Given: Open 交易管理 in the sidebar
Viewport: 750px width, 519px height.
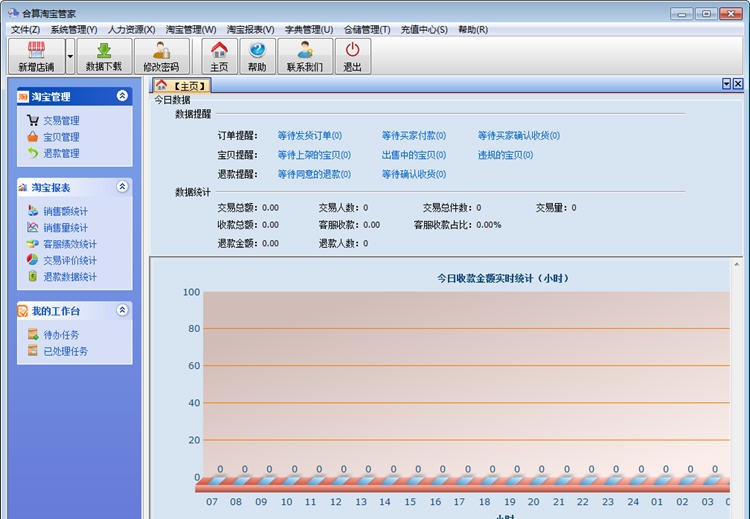Looking at the screenshot, I should [x=60, y=121].
